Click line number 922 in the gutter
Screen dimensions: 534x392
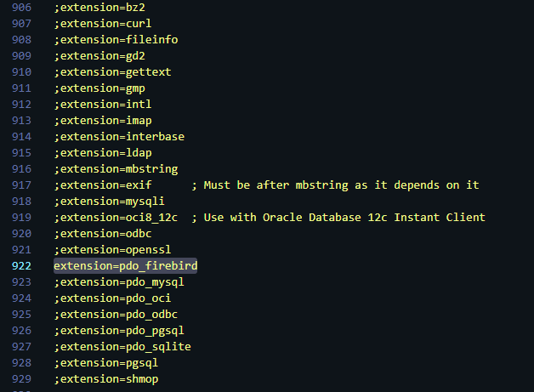click(22, 266)
